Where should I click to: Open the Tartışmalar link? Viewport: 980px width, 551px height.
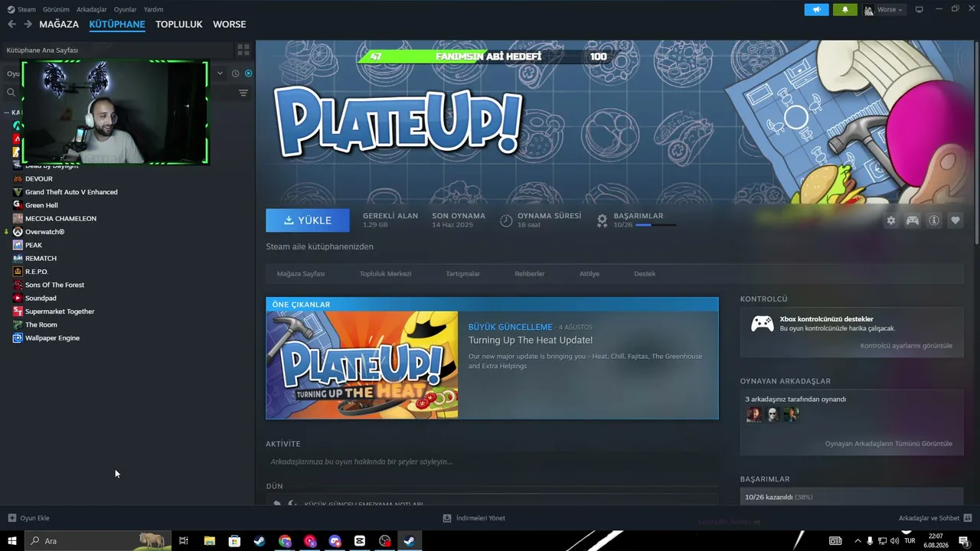[x=463, y=273]
